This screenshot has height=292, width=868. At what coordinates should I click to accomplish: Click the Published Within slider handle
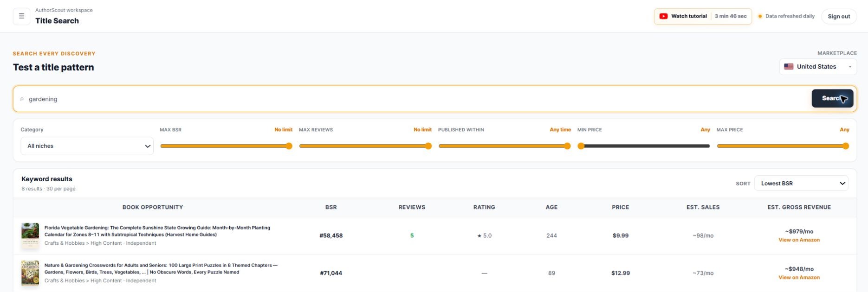coord(567,146)
